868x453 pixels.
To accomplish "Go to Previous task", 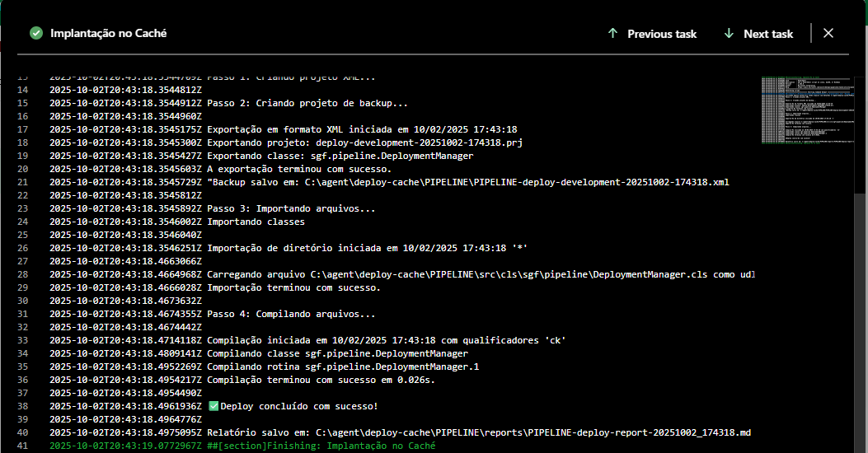I will (661, 34).
